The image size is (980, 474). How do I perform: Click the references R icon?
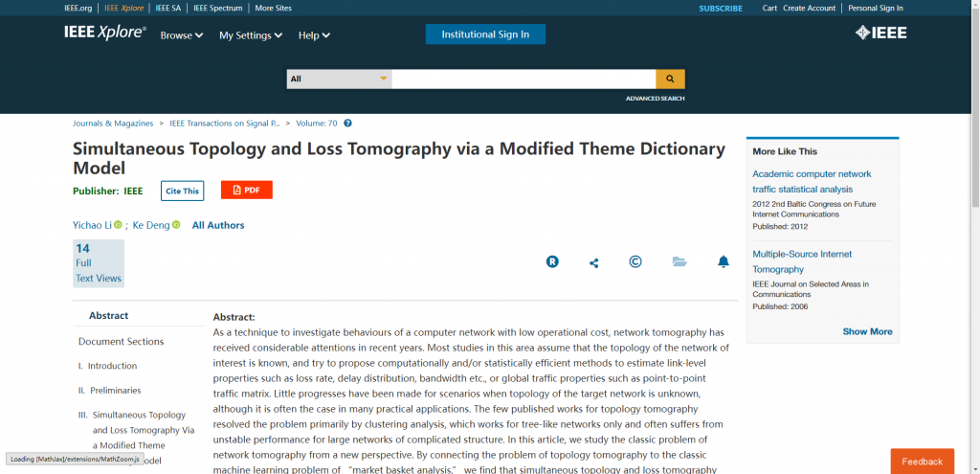(x=552, y=261)
